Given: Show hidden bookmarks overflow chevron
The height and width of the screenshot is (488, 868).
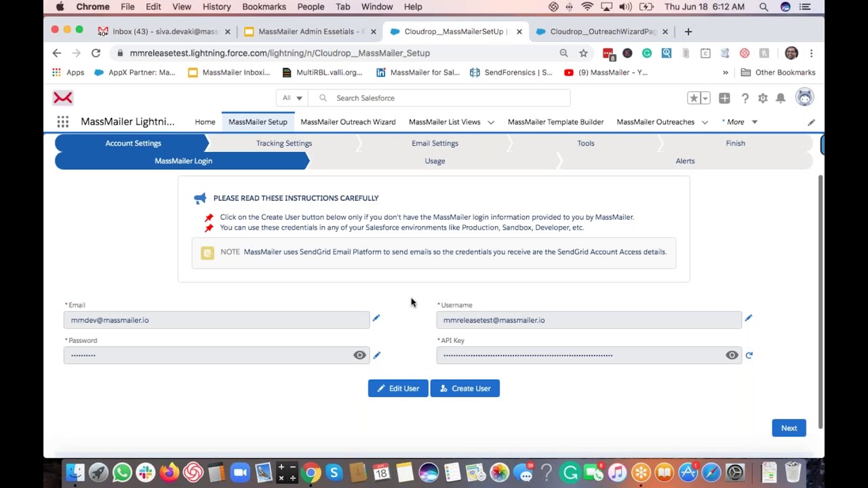Looking at the screenshot, I should 726,73.
